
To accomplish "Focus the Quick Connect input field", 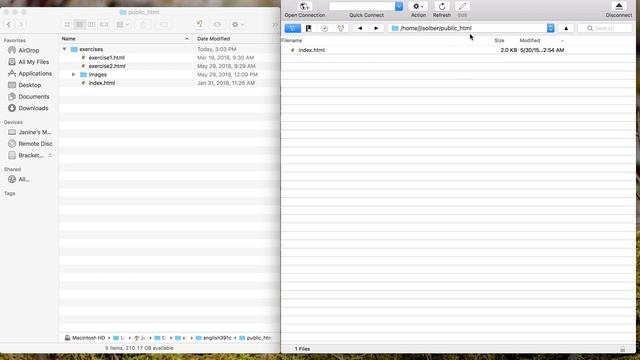I will [x=362, y=6].
